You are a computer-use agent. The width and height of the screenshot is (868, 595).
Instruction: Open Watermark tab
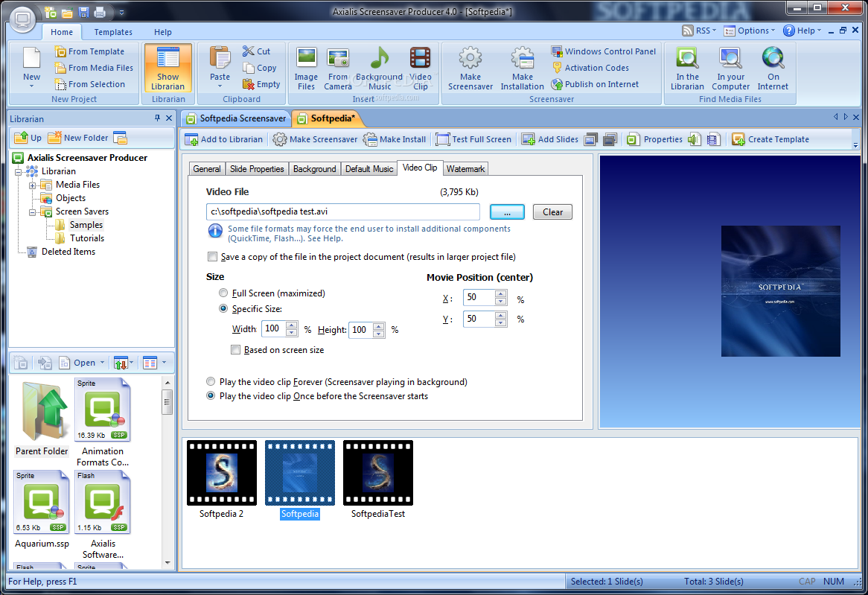(x=465, y=169)
